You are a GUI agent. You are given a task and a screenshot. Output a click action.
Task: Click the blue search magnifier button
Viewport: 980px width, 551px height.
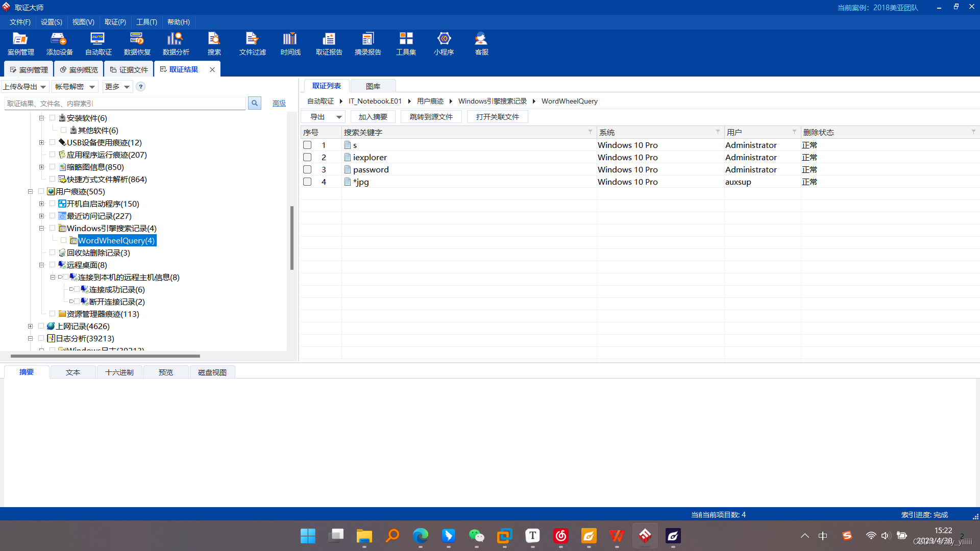254,103
